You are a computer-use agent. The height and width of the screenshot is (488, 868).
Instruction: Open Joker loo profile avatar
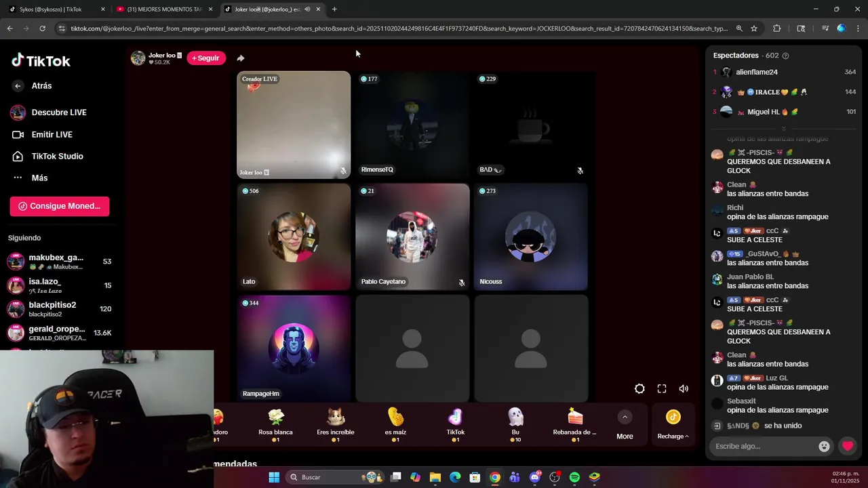click(138, 58)
